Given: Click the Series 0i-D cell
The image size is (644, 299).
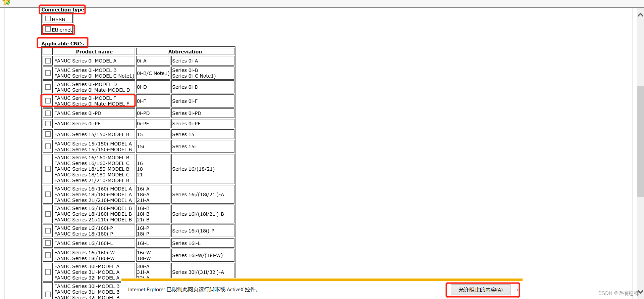Looking at the screenshot, I should click(203, 87).
